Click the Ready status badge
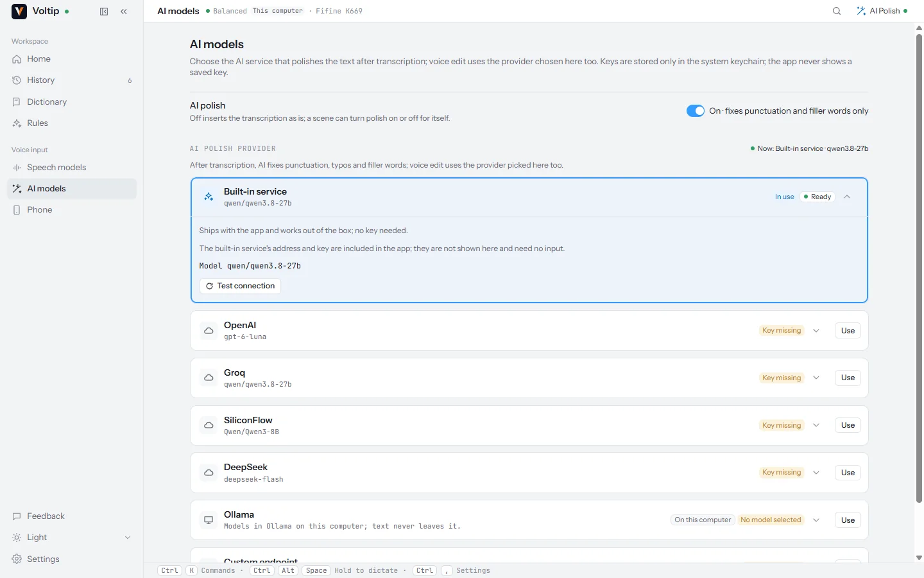Viewport: 924px width, 578px height. [x=817, y=197]
